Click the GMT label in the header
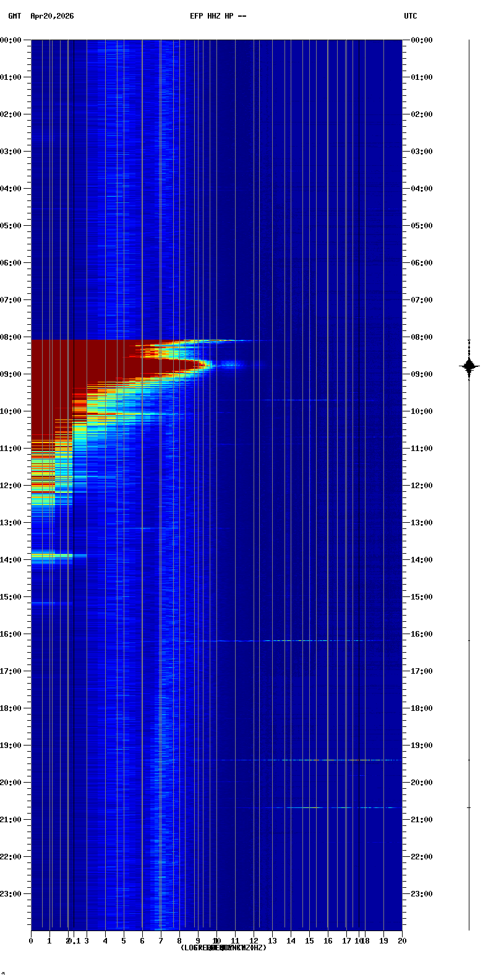 pos(14,16)
